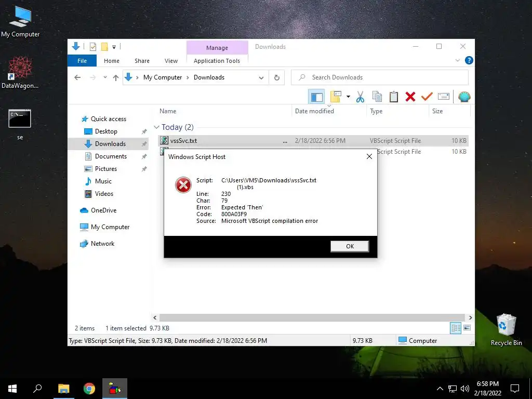Open Downloads in the navigation pane
The image size is (532, 399).
pyautogui.click(x=110, y=144)
